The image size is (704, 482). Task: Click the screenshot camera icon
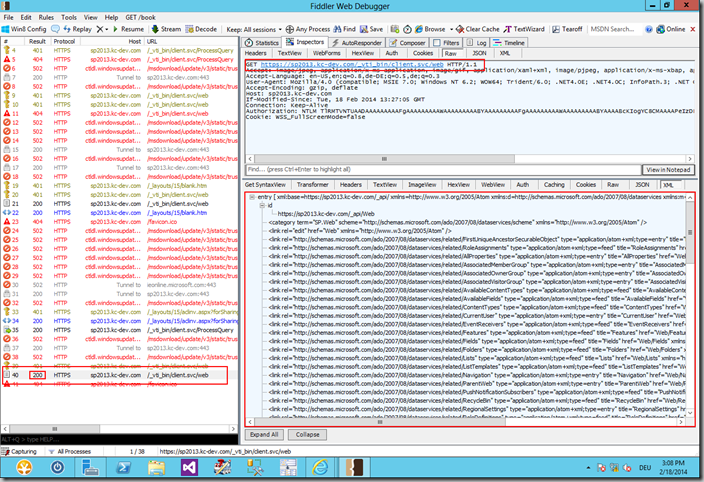[x=395, y=29]
